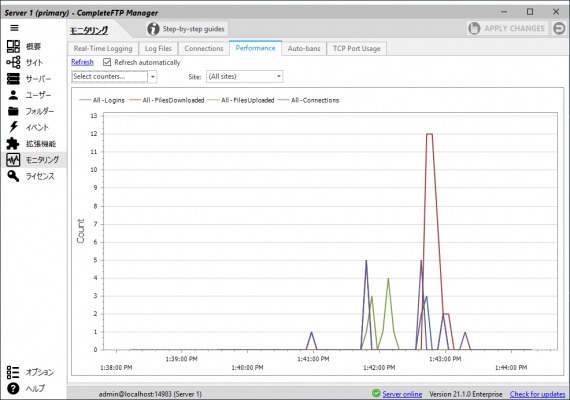Switch to the TCP Port Usage tab
This screenshot has height=400, width=570.
pos(357,48)
